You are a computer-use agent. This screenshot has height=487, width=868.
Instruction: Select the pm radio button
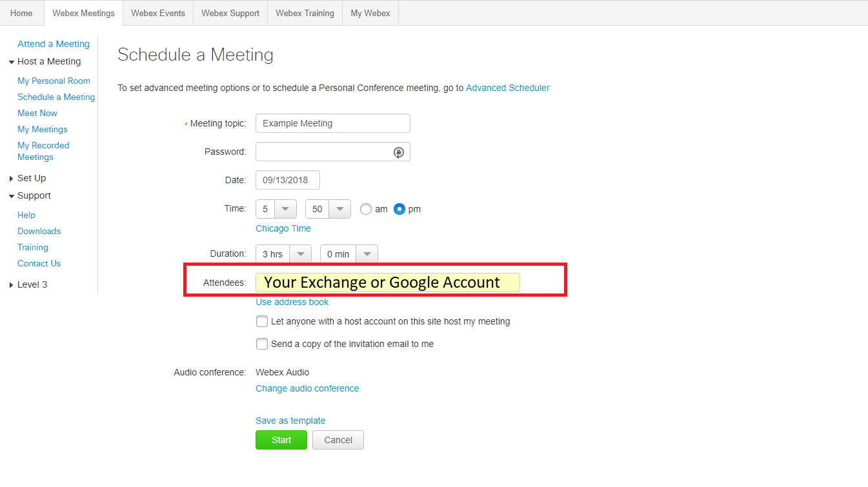399,209
